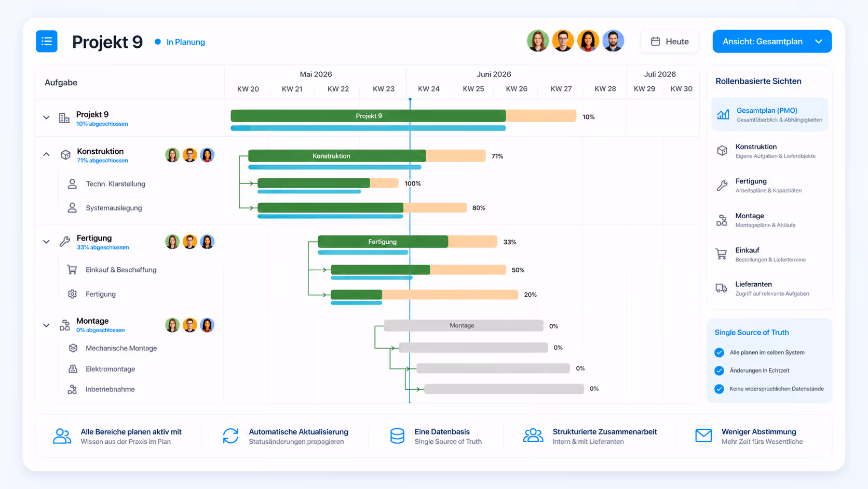Click the Mai 2026 month header
The image size is (868, 489).
(x=316, y=74)
